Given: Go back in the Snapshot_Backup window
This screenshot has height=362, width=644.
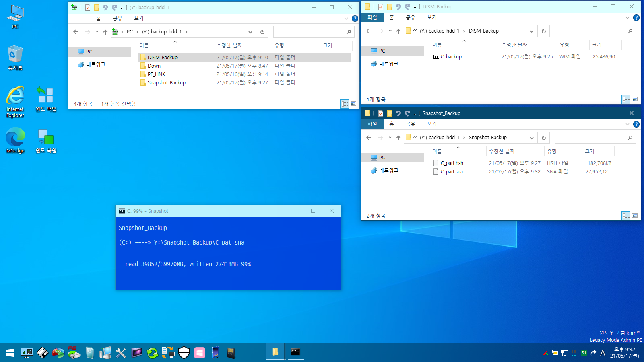Looking at the screenshot, I should 369,138.
